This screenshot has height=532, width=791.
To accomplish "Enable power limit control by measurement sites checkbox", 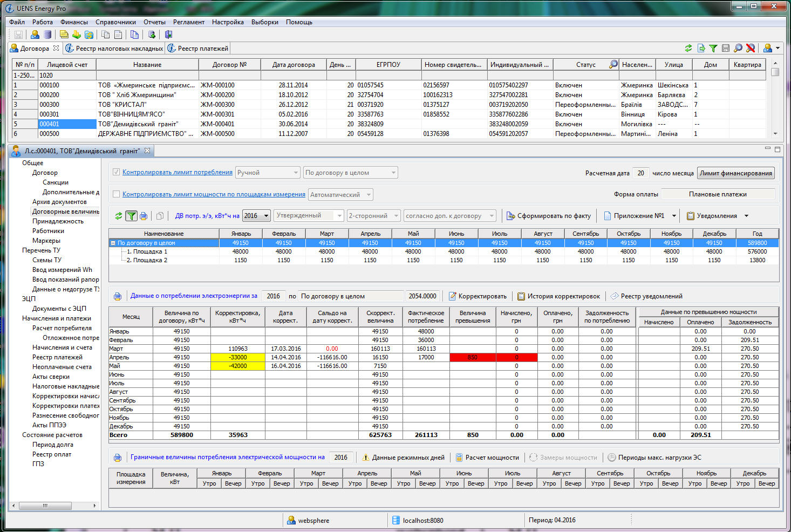I will point(116,194).
